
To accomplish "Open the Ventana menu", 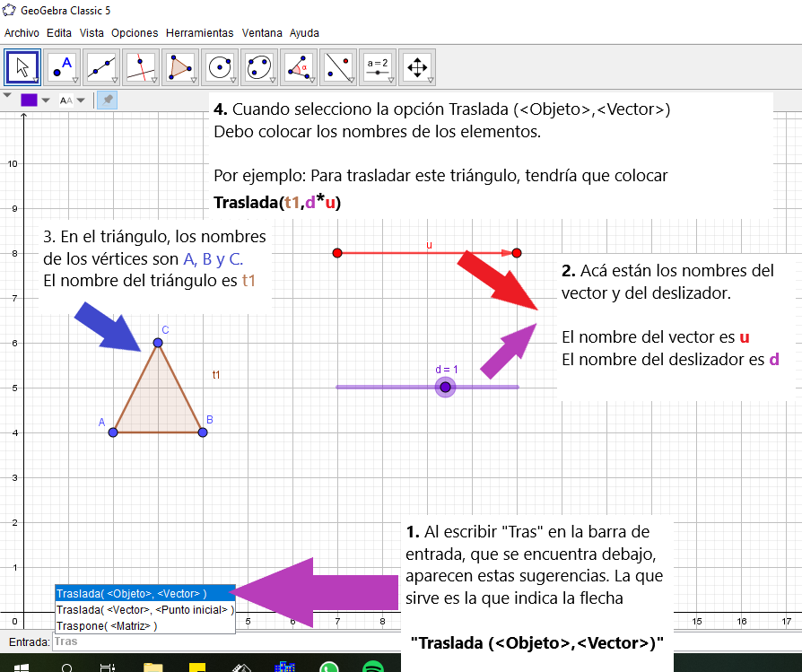I will [262, 32].
